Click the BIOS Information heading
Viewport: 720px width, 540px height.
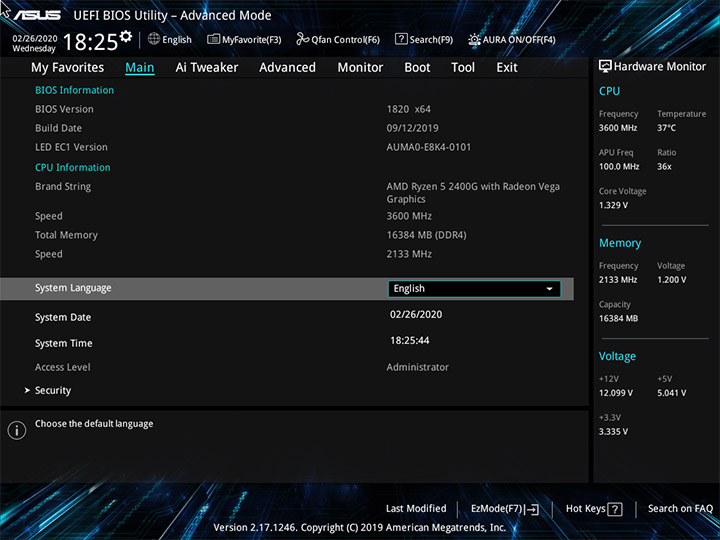pos(74,90)
